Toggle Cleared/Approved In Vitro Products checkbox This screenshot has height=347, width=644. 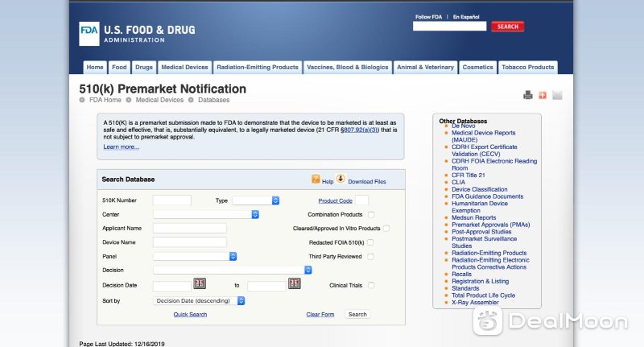(386, 229)
